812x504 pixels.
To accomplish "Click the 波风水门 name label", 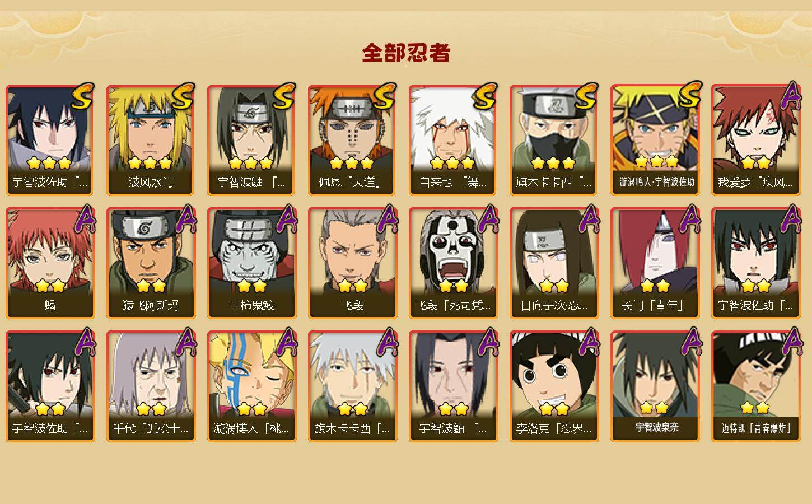I will point(151,182).
